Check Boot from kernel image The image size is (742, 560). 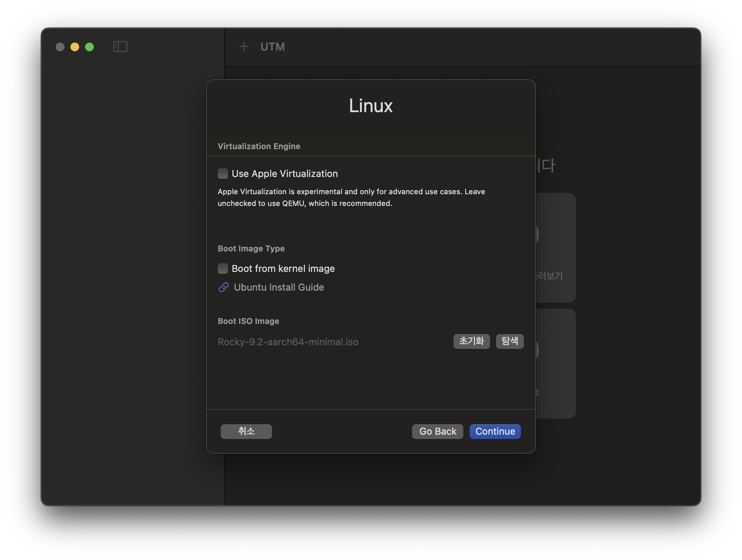click(223, 269)
